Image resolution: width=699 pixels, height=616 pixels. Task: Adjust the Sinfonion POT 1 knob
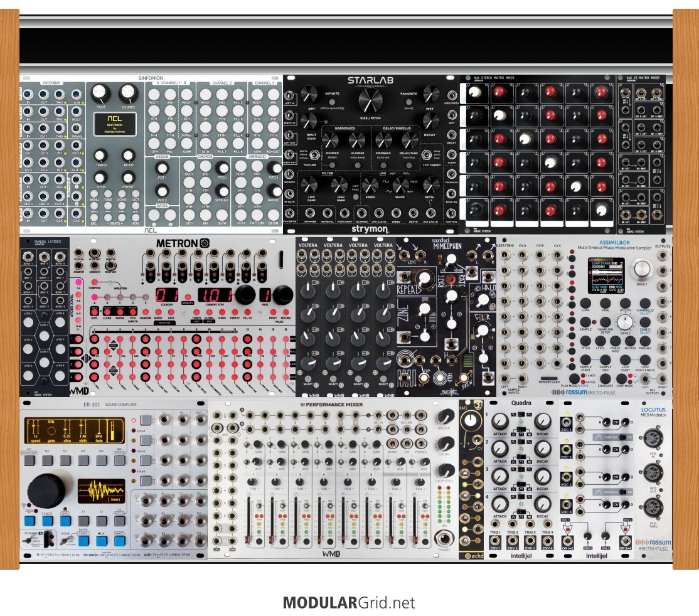coord(162,169)
